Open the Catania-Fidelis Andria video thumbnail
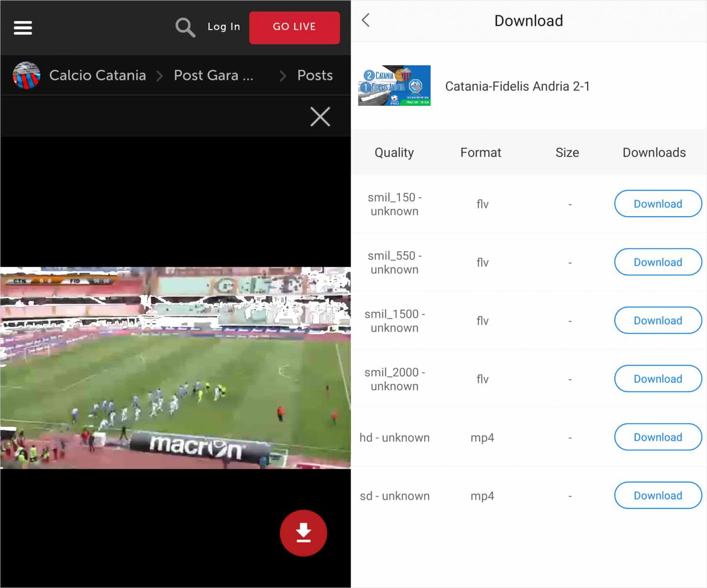Viewport: 707px width, 588px height. click(x=394, y=85)
